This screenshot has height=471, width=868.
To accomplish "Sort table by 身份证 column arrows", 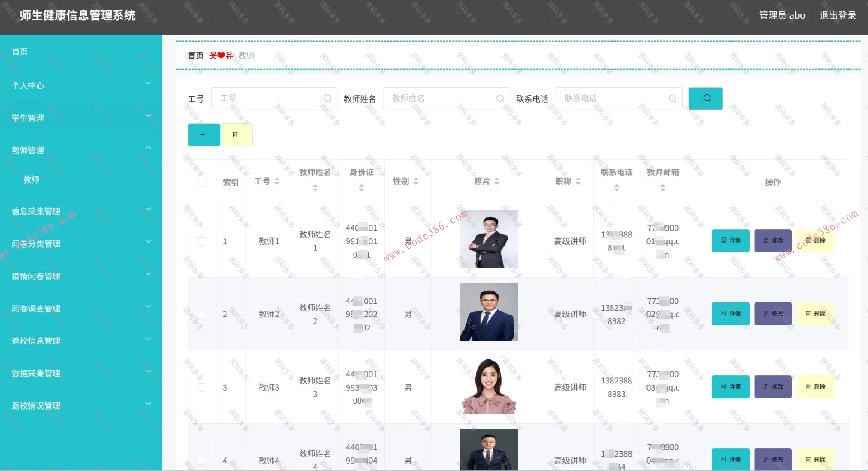I will [x=361, y=188].
